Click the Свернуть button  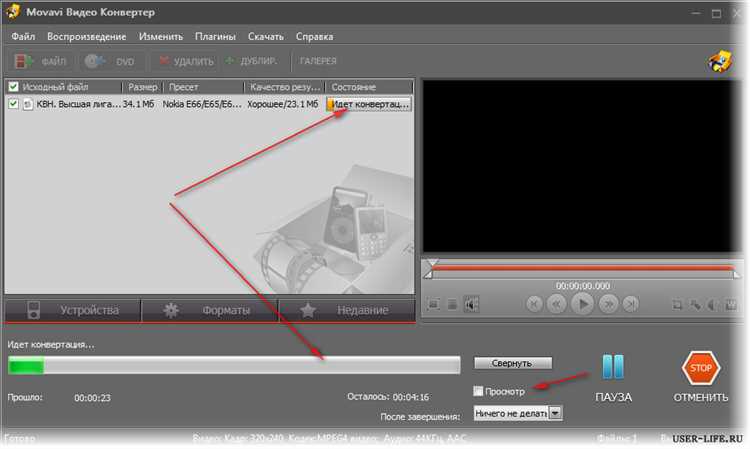point(513,363)
